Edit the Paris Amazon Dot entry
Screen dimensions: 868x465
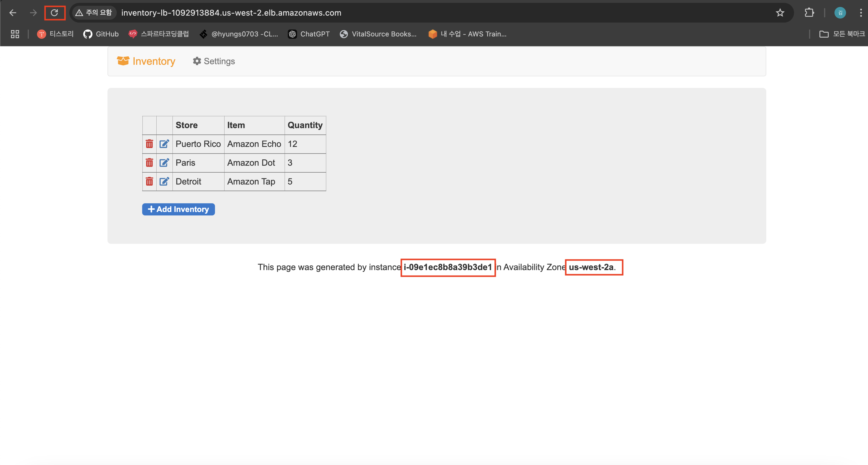pos(164,163)
